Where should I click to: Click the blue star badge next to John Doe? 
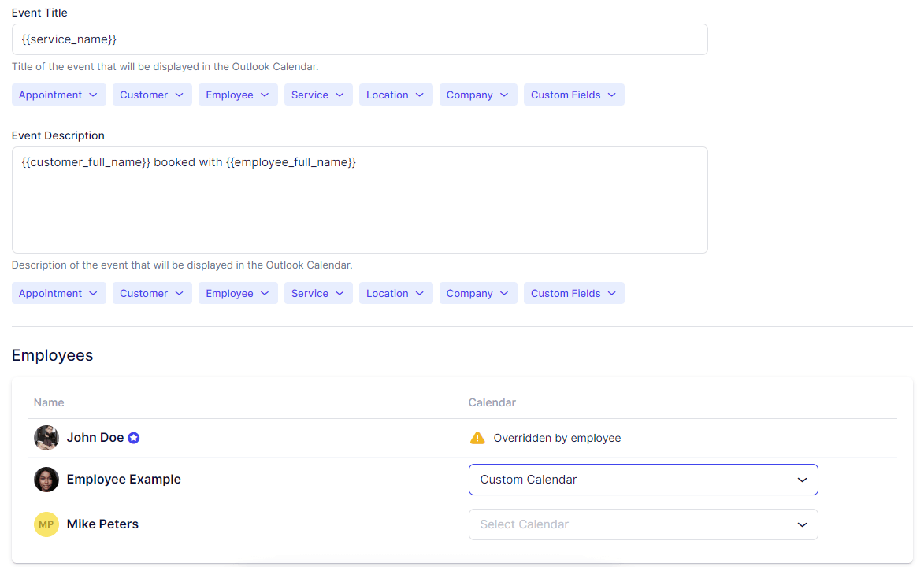tap(134, 437)
